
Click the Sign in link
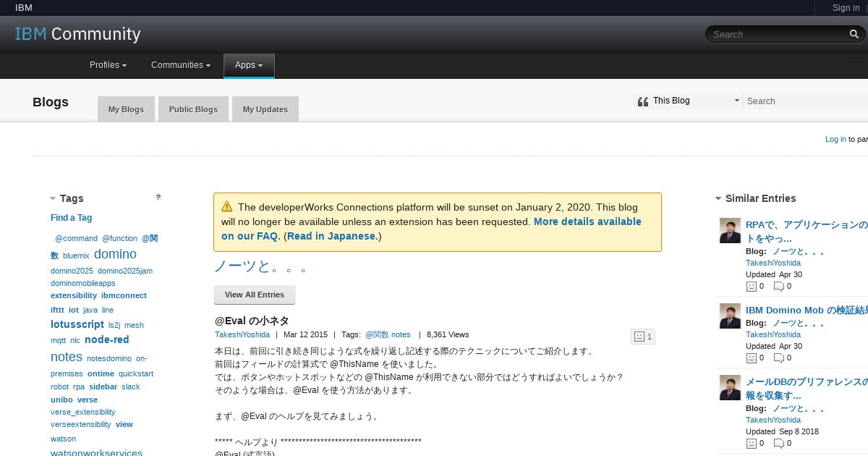pos(846,8)
